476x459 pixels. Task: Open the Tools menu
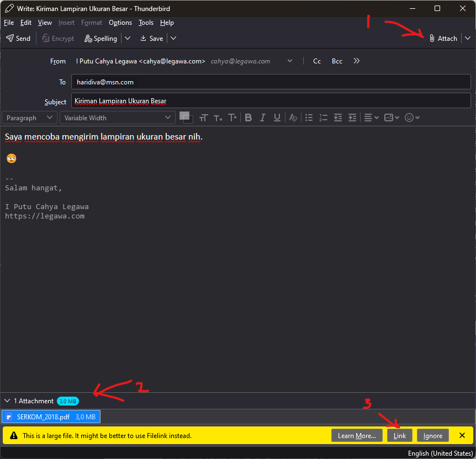pos(146,23)
